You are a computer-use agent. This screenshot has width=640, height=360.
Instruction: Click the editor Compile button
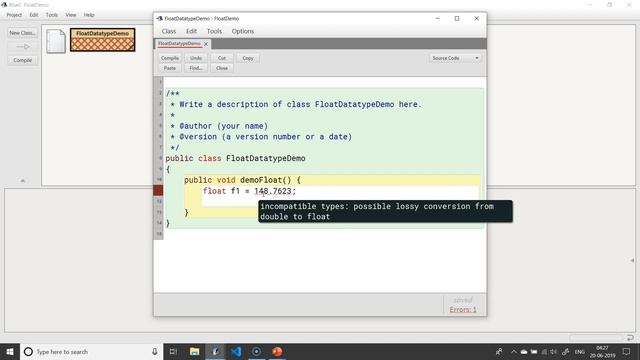(170, 58)
